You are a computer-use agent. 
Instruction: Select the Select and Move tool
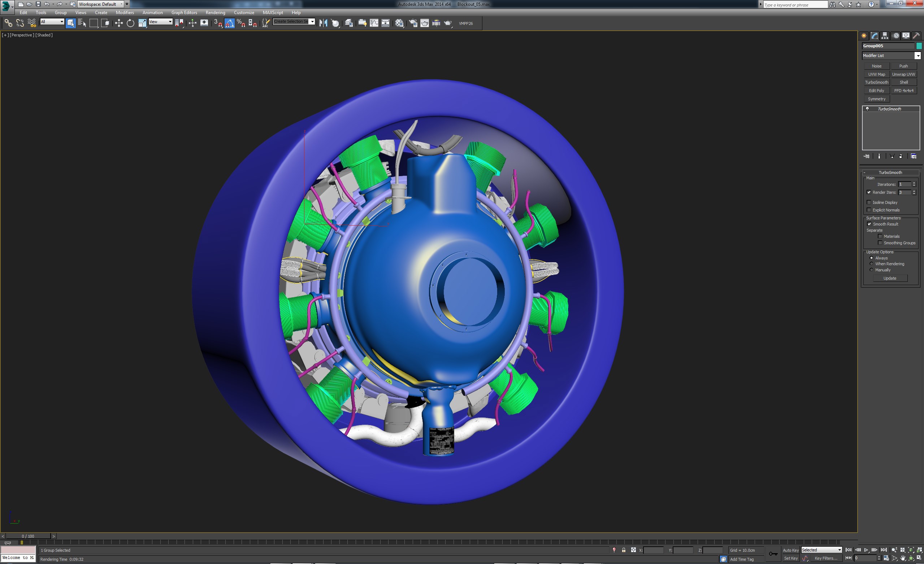pos(119,23)
